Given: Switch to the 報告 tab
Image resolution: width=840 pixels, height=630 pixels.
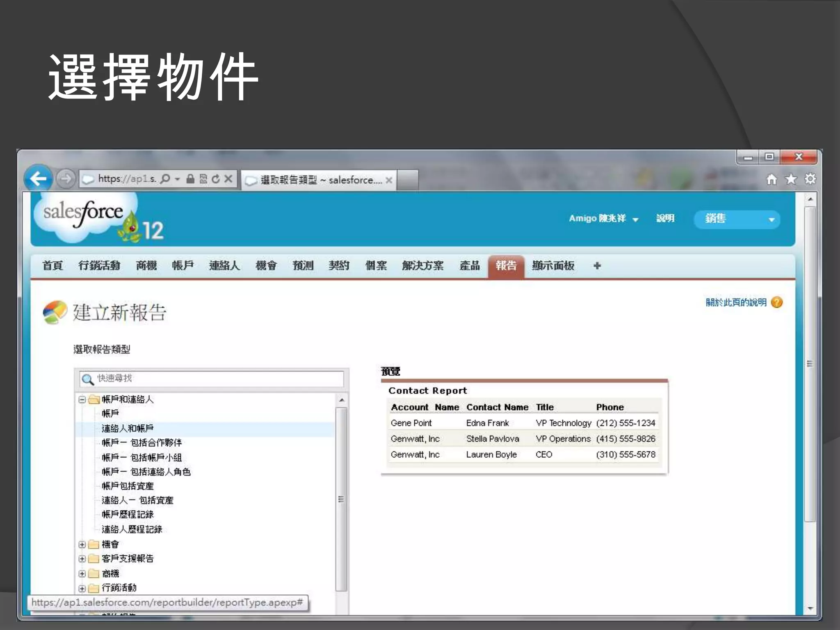Looking at the screenshot, I should (x=506, y=266).
